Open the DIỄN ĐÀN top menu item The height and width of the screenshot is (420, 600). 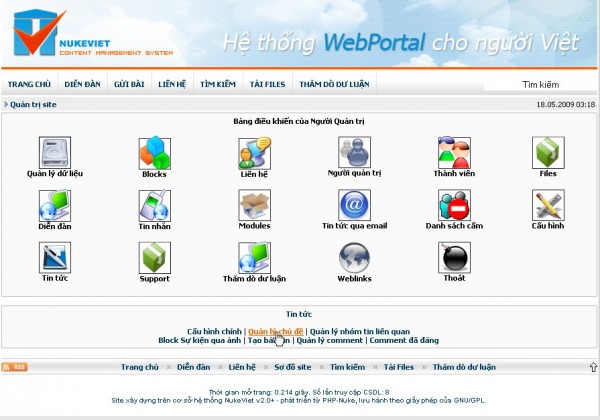82,84
